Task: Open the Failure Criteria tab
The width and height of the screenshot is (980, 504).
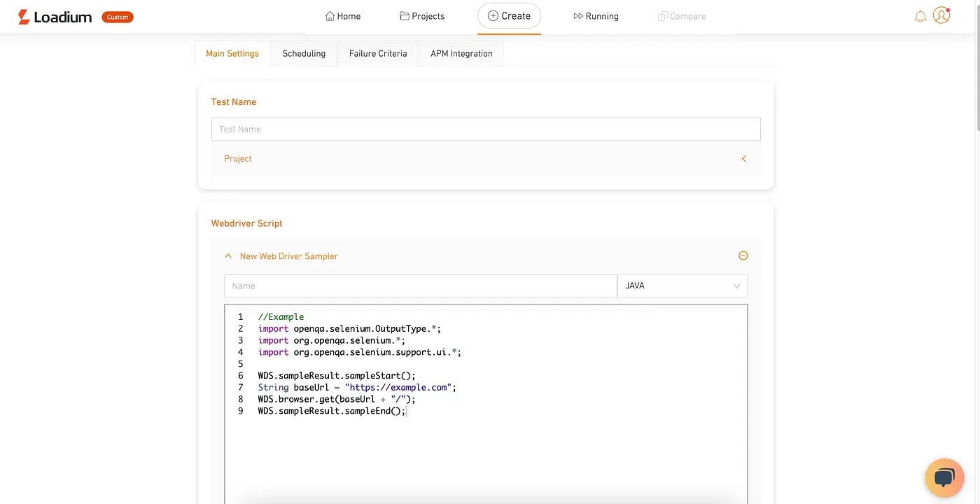Action: pos(378,54)
